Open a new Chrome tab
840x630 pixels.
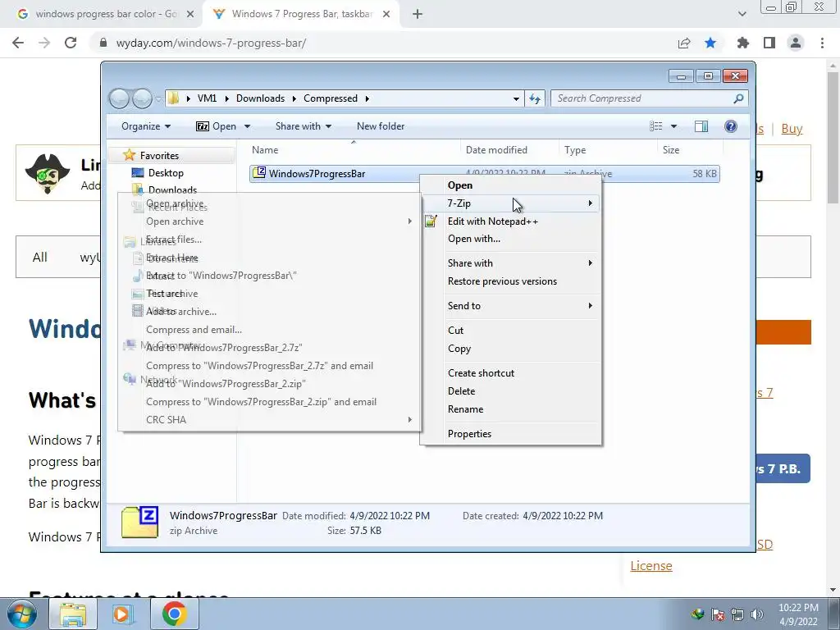[418, 15]
